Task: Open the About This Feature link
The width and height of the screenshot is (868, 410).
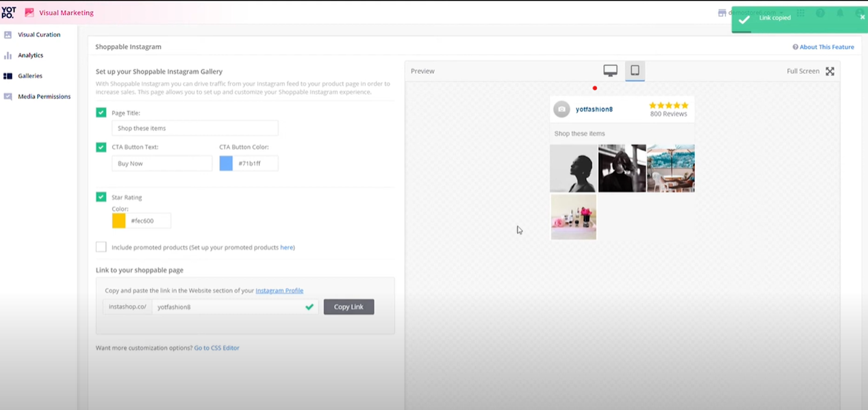Action: coord(827,47)
